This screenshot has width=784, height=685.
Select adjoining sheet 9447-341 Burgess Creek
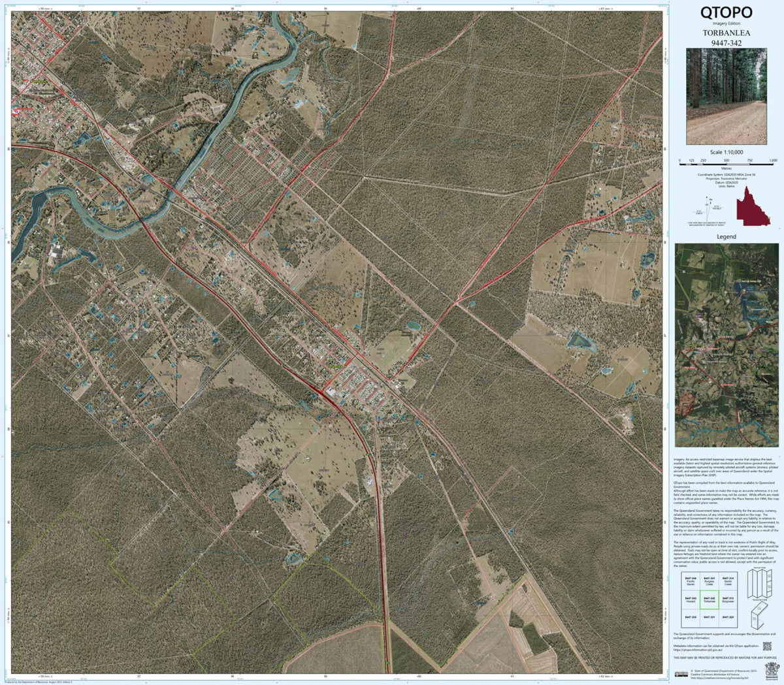click(x=710, y=581)
